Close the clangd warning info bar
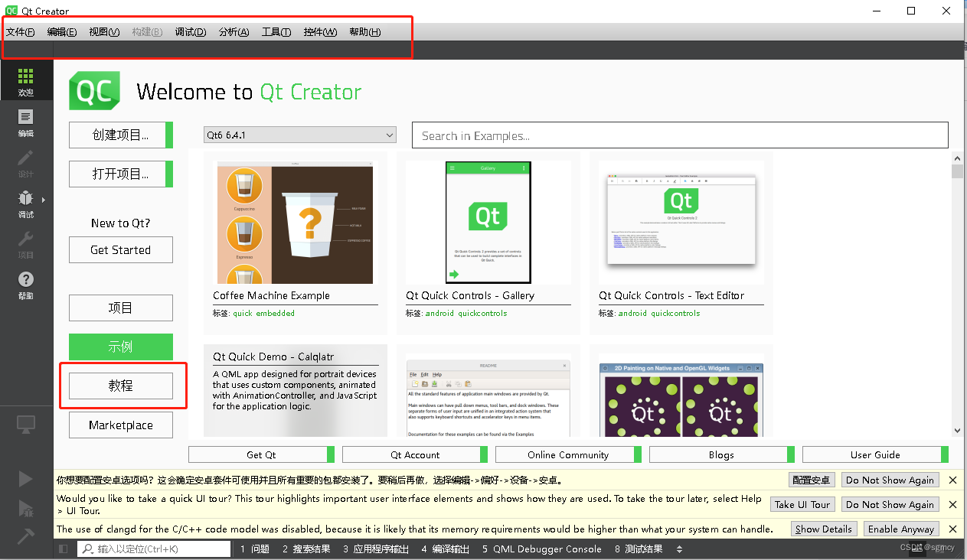The height and width of the screenshot is (560, 967). 952,529
